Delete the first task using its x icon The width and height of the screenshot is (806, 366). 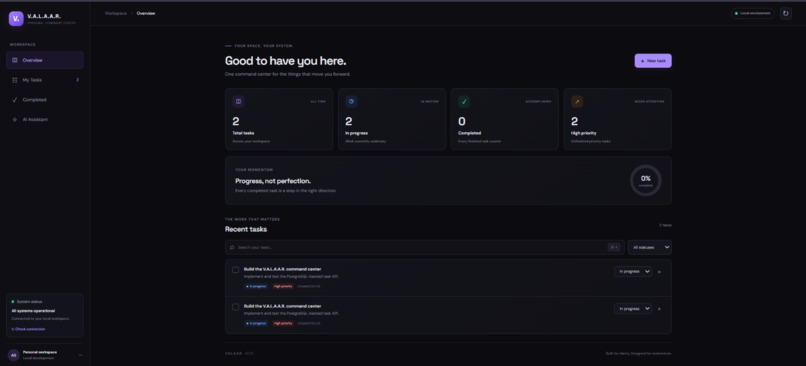660,272
